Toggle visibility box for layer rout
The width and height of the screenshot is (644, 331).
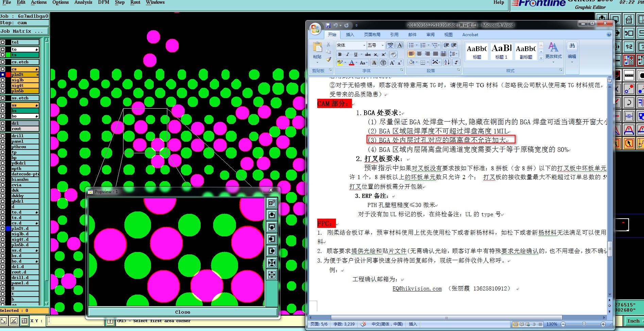3,129
